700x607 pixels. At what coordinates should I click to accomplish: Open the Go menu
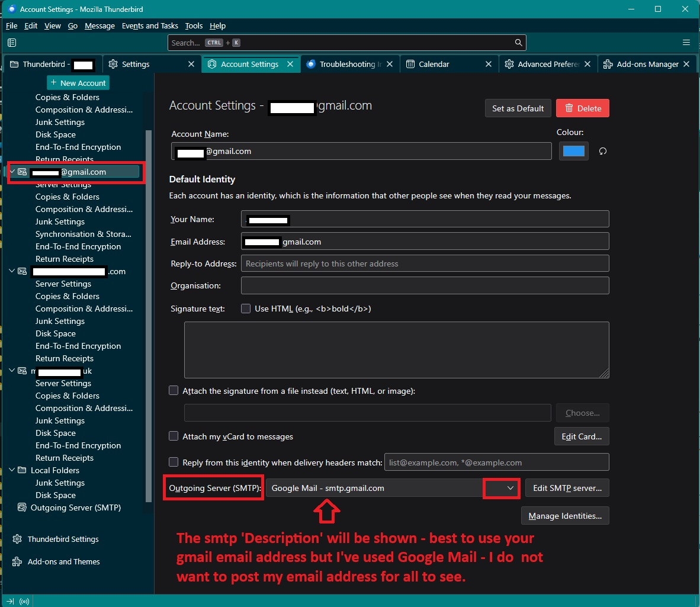(73, 25)
